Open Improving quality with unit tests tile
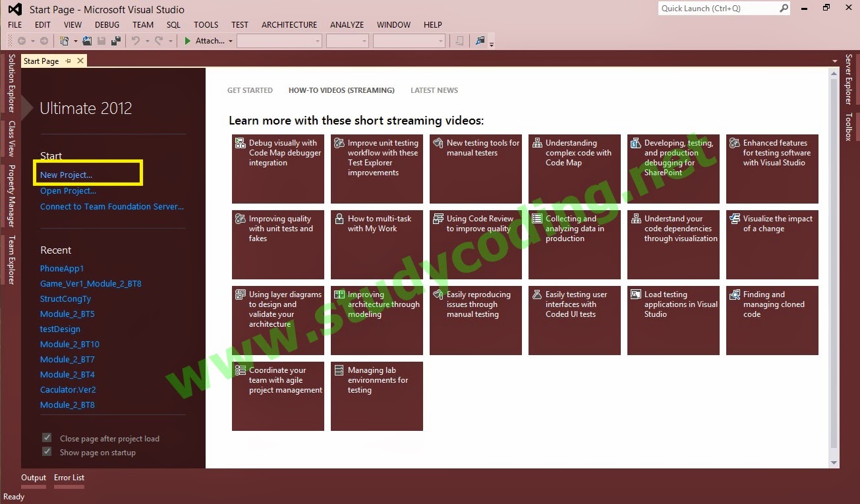This screenshot has height=504, width=860. (x=278, y=244)
